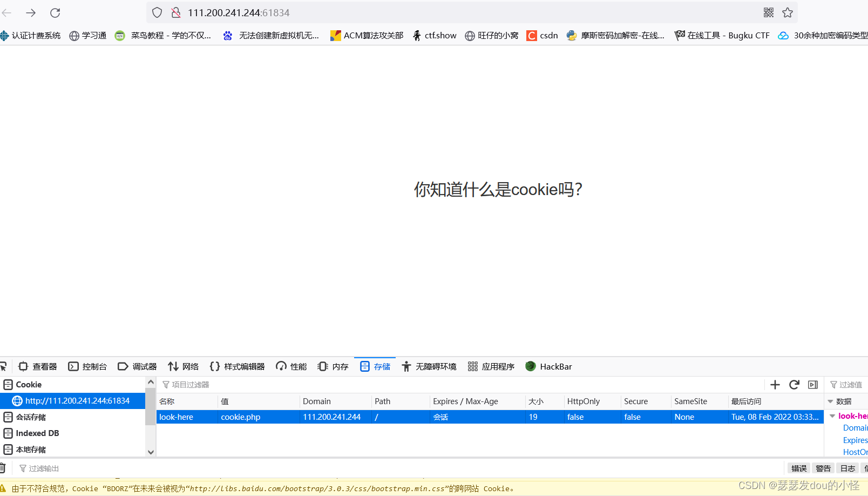Switch to the 查看器 inspector tab
Screen dimensions: 868x496
[38, 366]
